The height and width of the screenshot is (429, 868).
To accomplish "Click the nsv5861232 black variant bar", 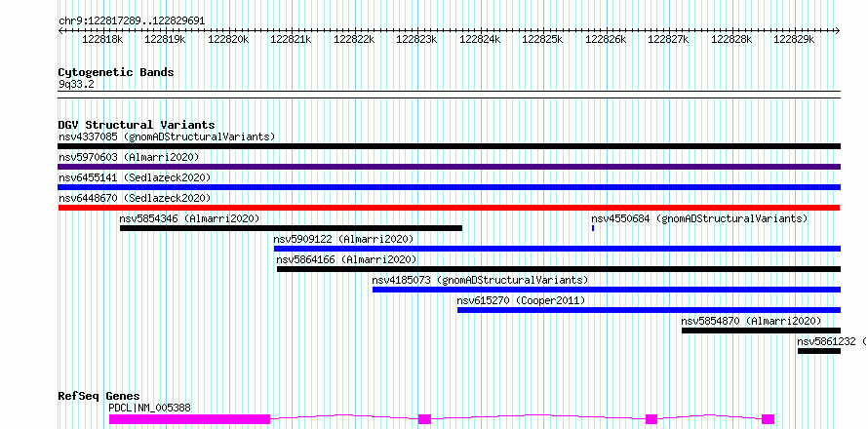I will [x=818, y=351].
